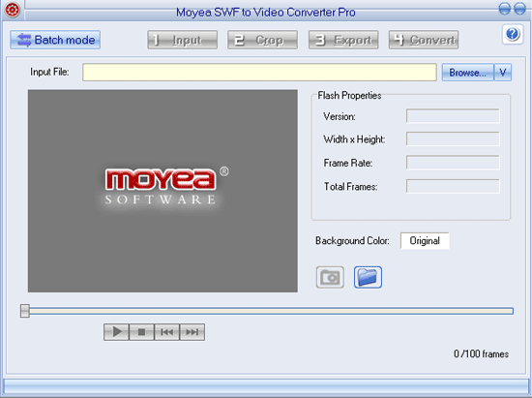Switch to Batch mode
Screen dimensions: 532x398
(55, 40)
